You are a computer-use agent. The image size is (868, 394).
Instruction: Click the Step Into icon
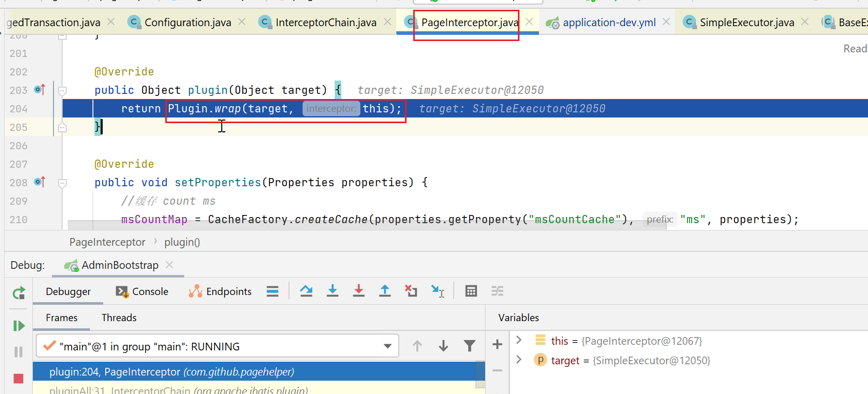(x=333, y=291)
